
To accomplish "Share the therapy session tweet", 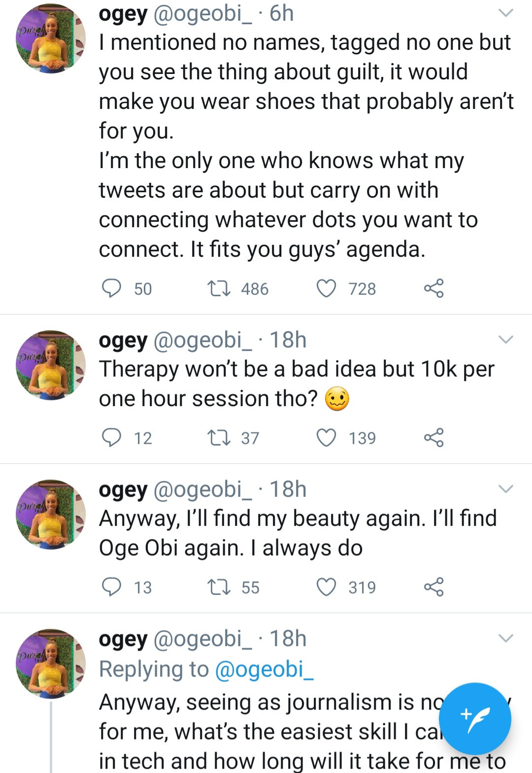I will (433, 438).
